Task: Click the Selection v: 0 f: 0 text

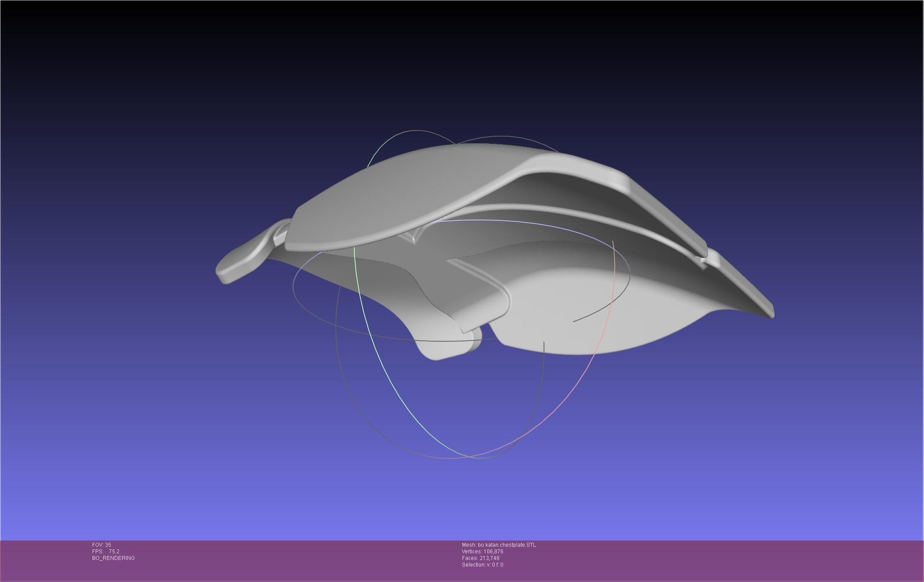Action: [482, 565]
